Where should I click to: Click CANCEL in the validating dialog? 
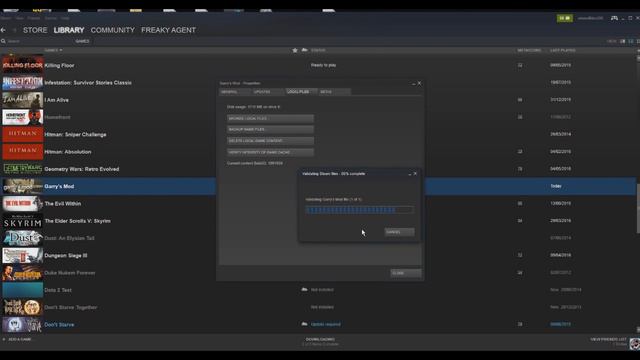400,232
